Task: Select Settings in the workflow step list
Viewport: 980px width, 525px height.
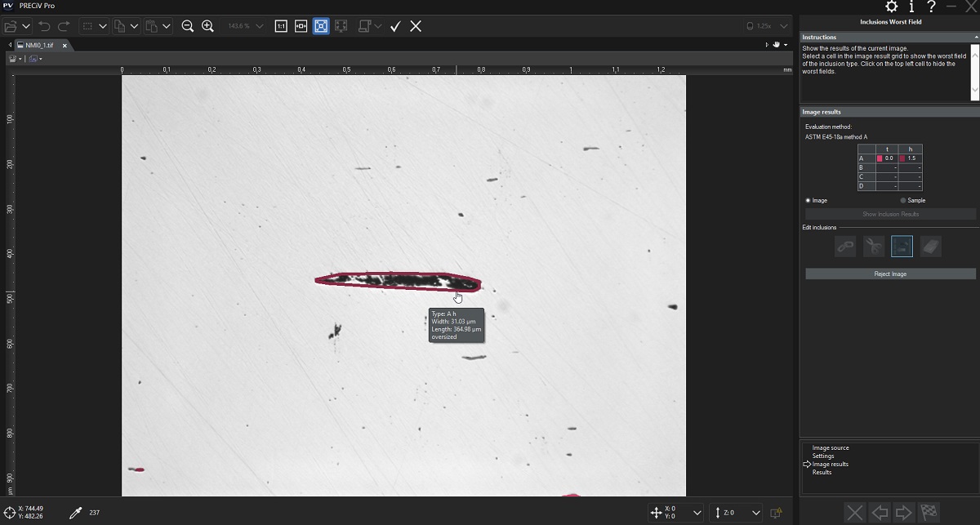Action: [x=823, y=456]
